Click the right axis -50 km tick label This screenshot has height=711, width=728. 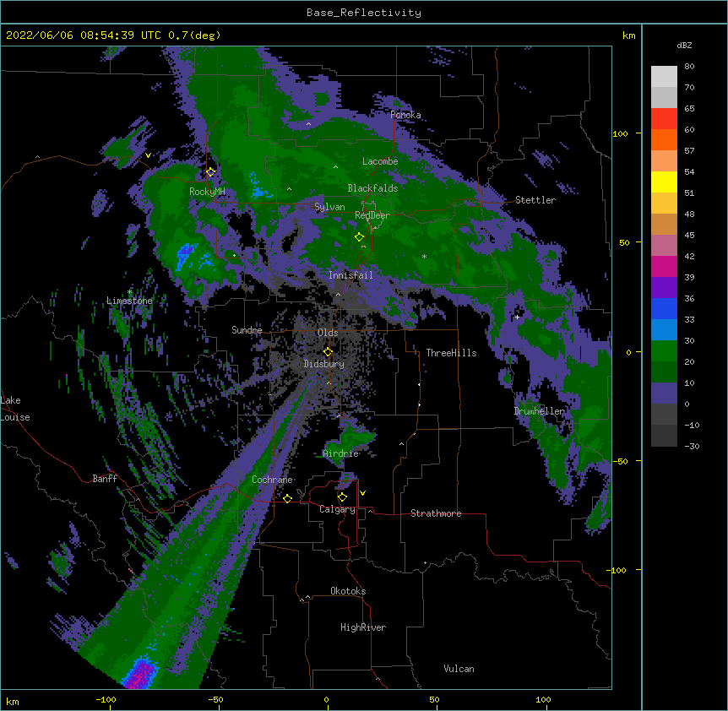pyautogui.click(x=620, y=461)
